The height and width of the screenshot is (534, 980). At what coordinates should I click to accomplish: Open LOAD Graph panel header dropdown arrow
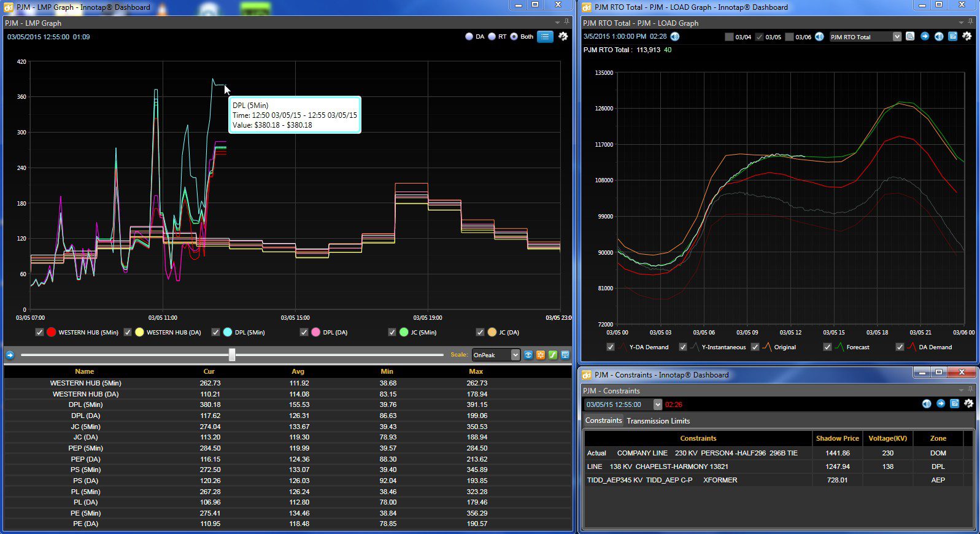point(962,23)
